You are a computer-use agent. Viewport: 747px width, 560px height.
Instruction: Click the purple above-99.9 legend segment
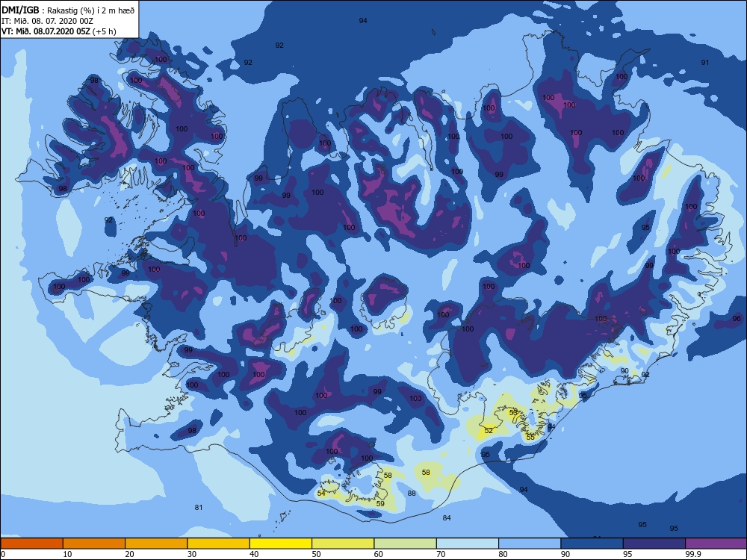point(716,544)
